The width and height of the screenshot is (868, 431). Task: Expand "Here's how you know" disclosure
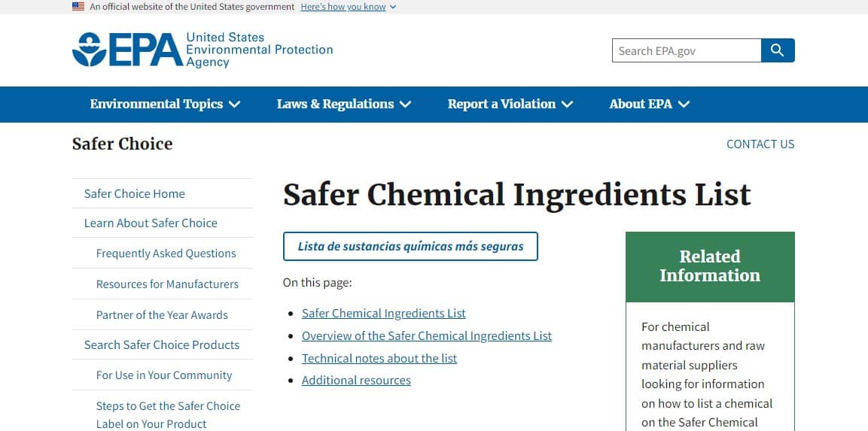(348, 7)
